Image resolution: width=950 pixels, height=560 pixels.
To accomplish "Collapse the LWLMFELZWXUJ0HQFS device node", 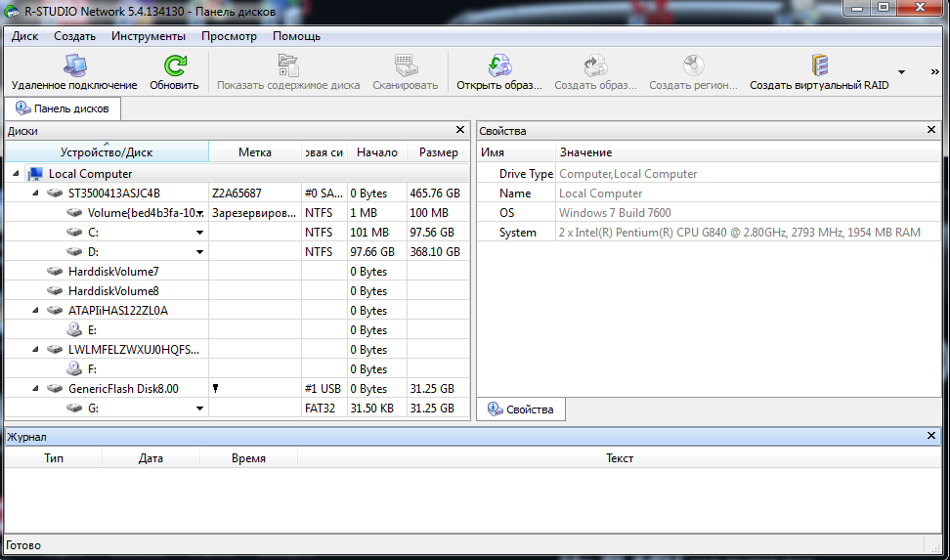I will click(x=35, y=350).
